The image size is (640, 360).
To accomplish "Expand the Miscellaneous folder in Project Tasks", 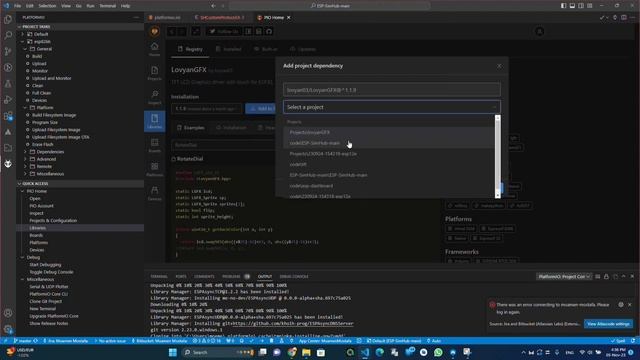I will [x=25, y=173].
